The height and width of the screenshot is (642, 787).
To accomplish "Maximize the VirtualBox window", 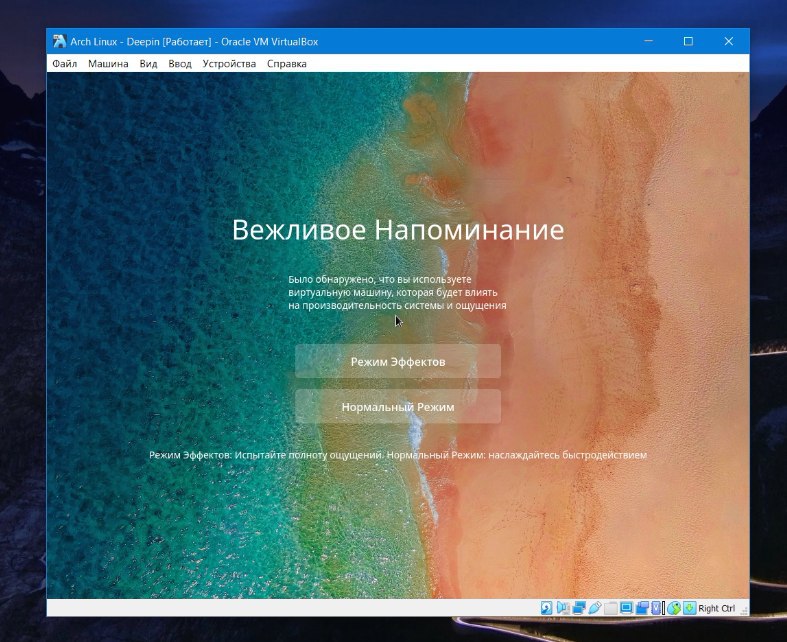I will point(689,41).
